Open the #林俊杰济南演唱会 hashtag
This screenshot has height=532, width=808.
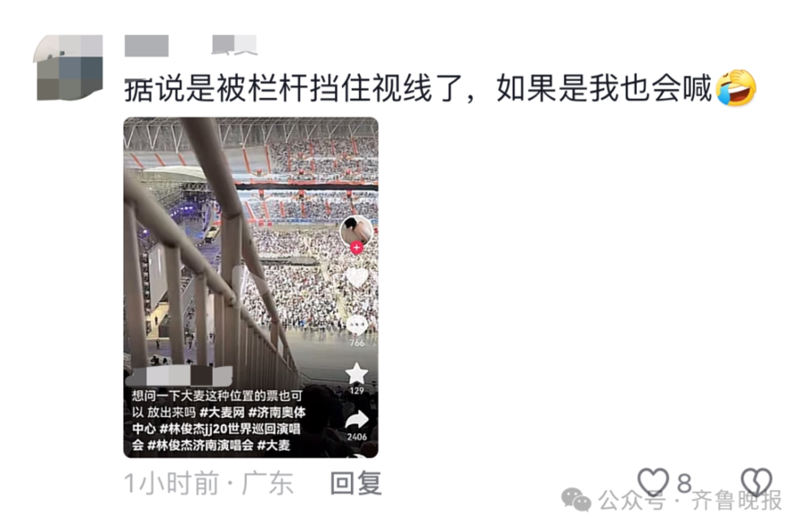click(200, 445)
